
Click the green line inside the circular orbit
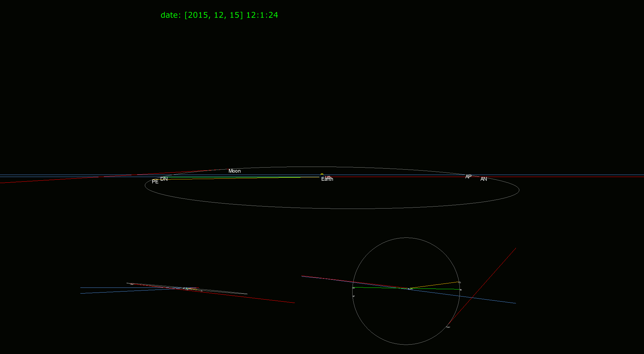point(380,287)
